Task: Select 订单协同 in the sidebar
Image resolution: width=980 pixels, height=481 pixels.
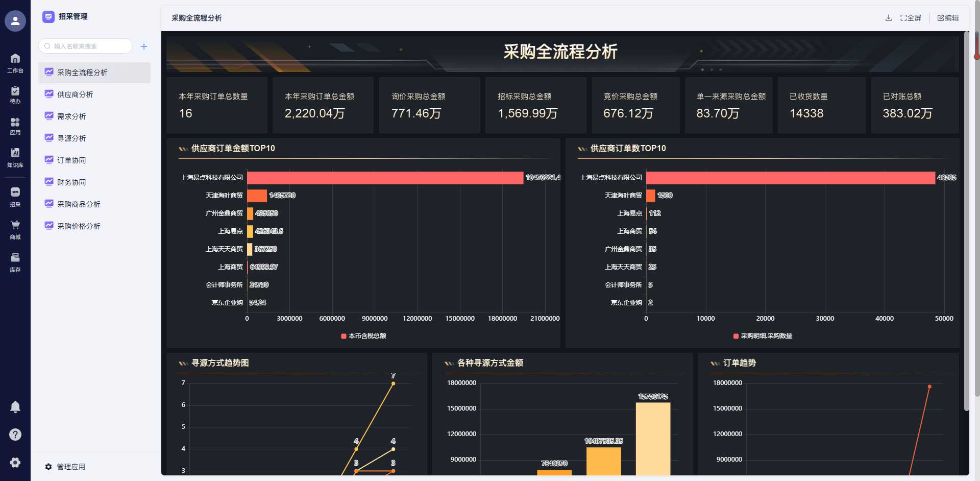Action: [72, 160]
